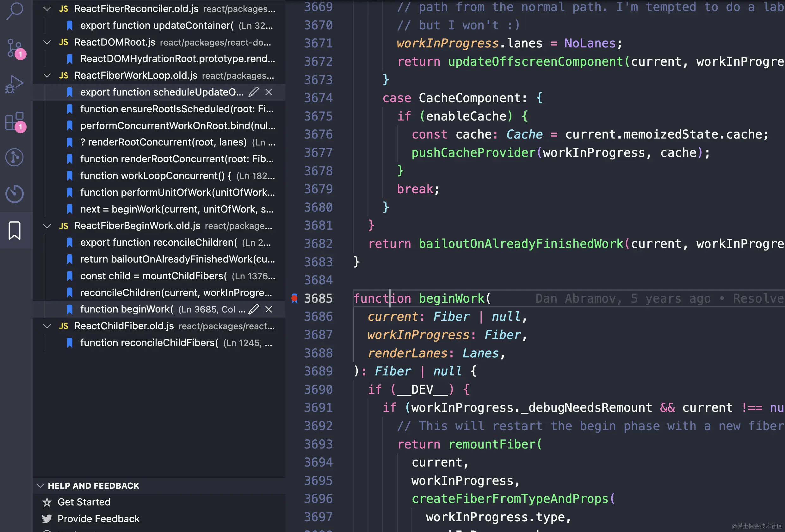Open the Search view in activity bar

pyautogui.click(x=15, y=11)
